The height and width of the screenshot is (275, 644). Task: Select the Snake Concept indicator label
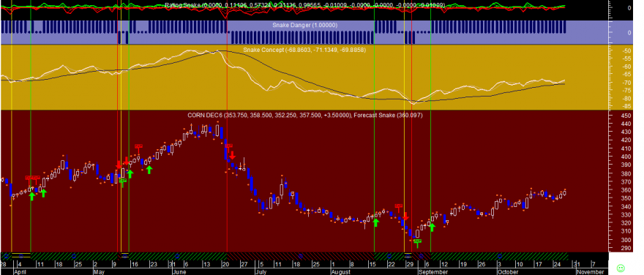(304, 50)
